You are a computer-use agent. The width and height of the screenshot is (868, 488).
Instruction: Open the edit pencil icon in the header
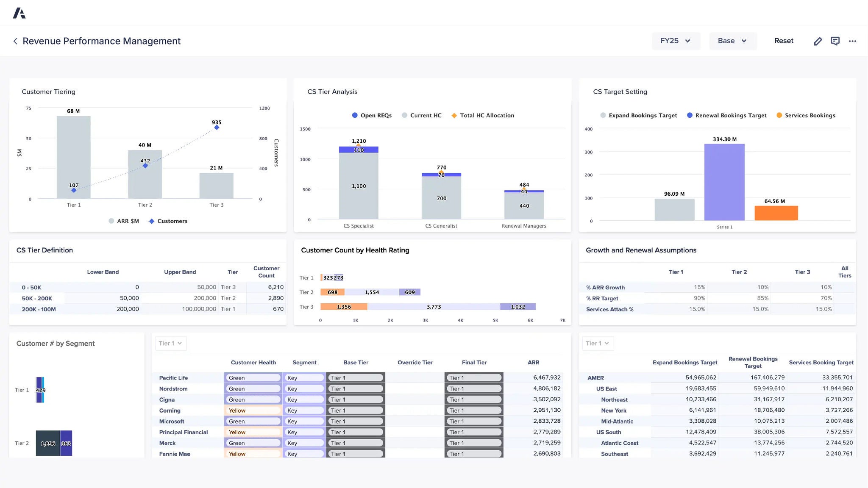coord(818,41)
